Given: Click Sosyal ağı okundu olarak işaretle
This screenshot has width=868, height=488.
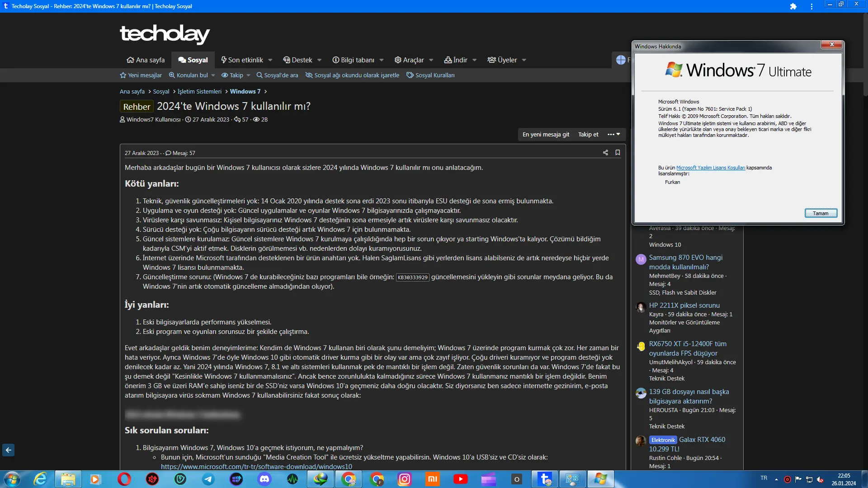Looking at the screenshot, I should [x=352, y=75].
